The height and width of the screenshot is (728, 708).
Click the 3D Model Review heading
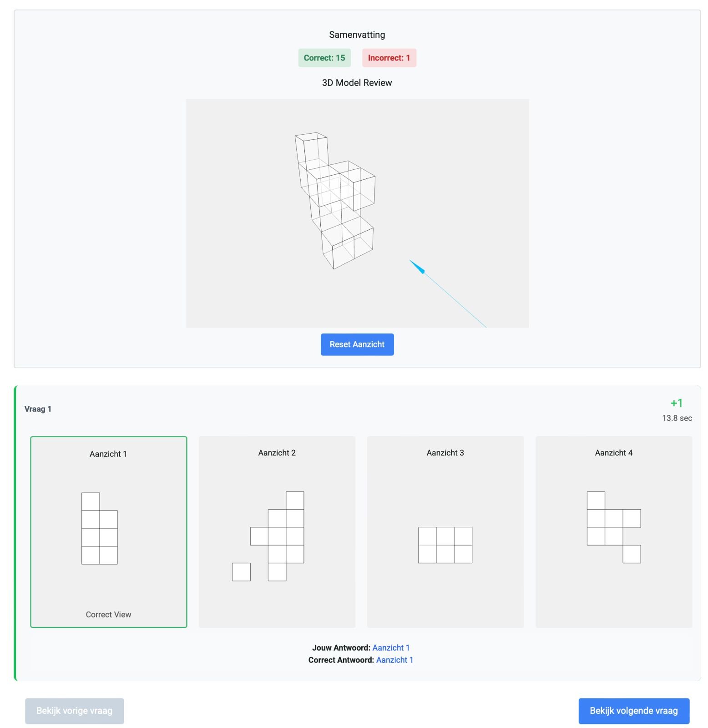coord(357,83)
